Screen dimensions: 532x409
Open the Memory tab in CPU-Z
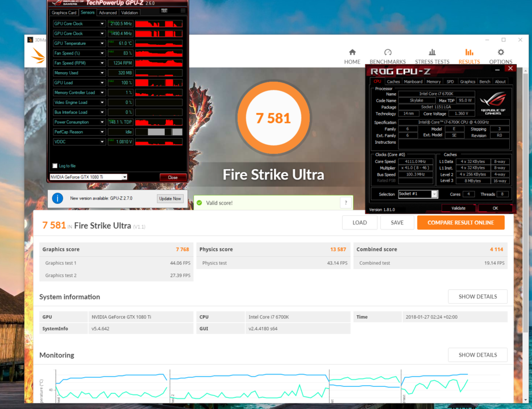click(433, 81)
